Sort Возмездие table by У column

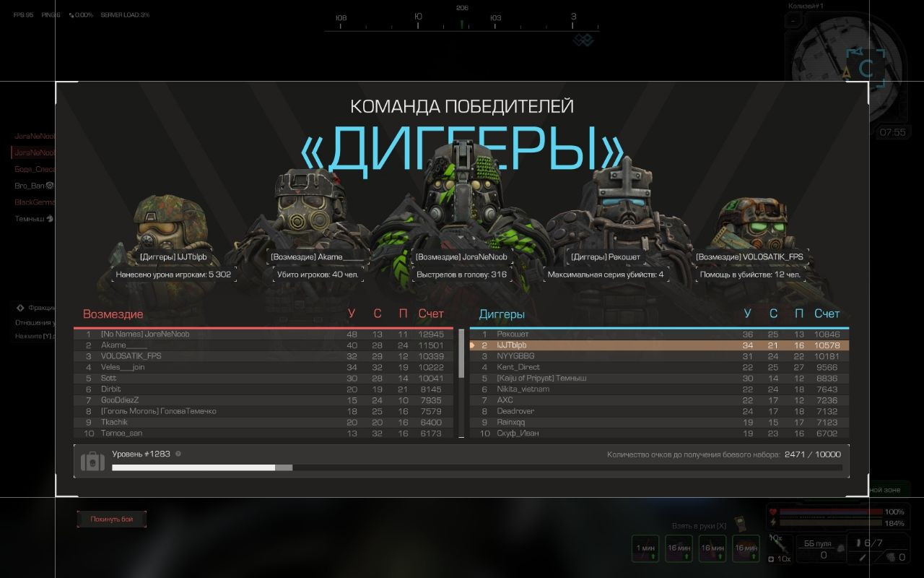click(x=352, y=314)
